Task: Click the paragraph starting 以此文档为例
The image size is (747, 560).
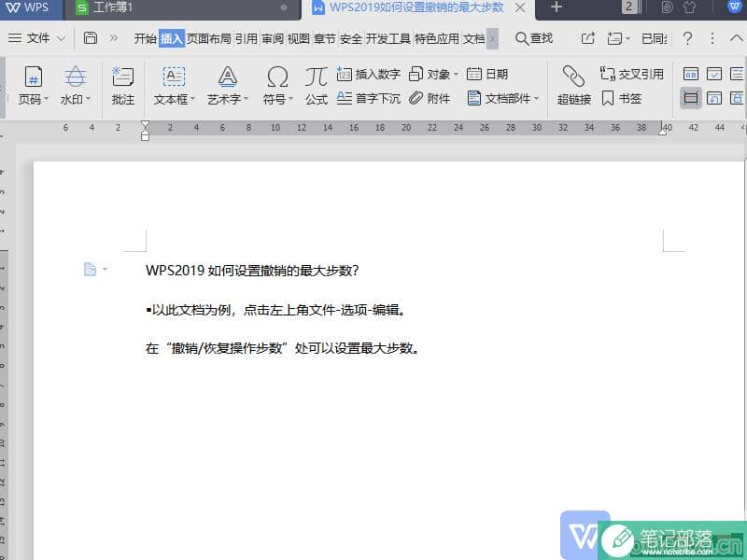Action: click(275, 311)
